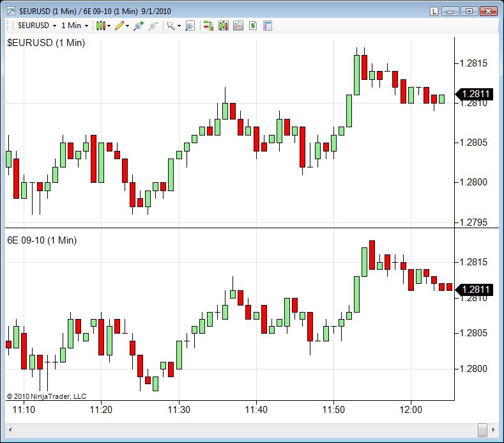The image size is (504, 443).
Task: Click the horizontal scrollbar left arrow
Action: coord(10,430)
